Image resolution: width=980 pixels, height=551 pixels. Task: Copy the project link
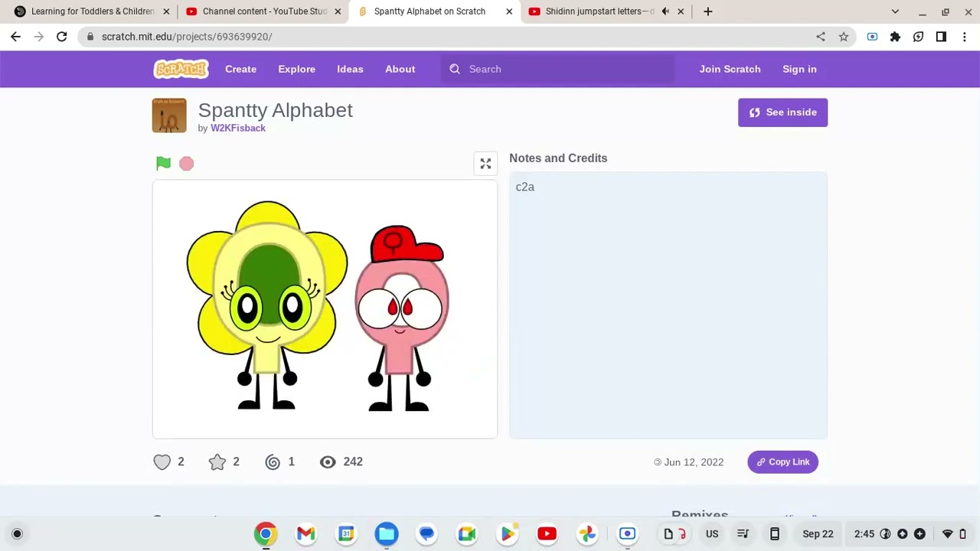pos(782,461)
